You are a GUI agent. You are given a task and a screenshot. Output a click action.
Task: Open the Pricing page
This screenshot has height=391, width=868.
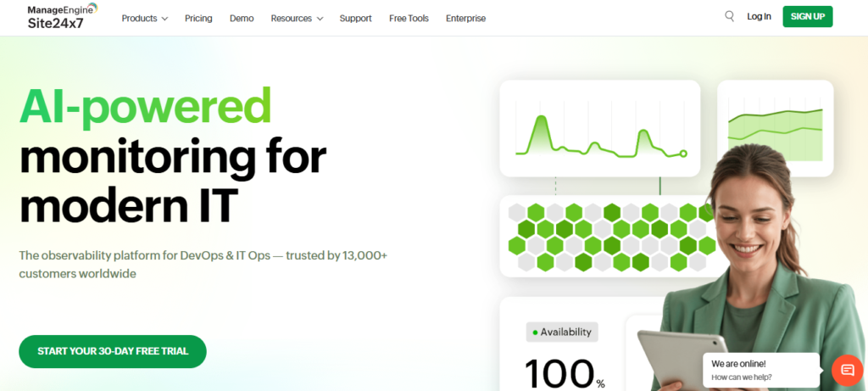[198, 18]
